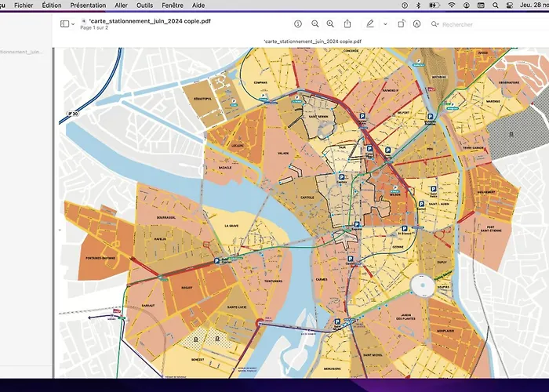Viewport: 549px width, 392px height.
Task: Toggle the Markup toolbar button
Action: pos(416,24)
